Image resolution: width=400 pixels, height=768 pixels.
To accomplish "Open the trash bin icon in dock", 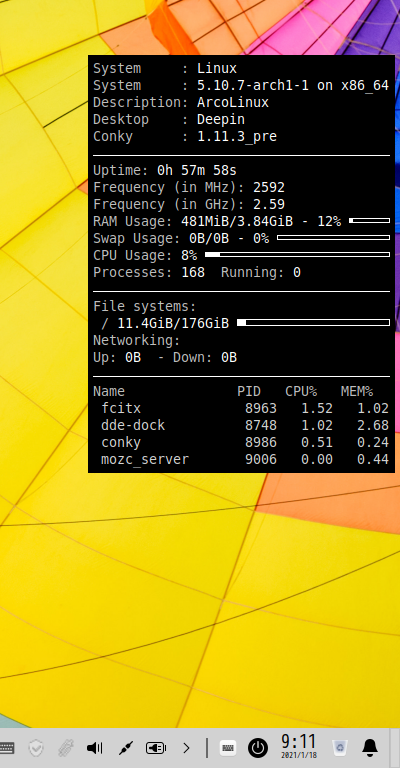I will (339, 747).
